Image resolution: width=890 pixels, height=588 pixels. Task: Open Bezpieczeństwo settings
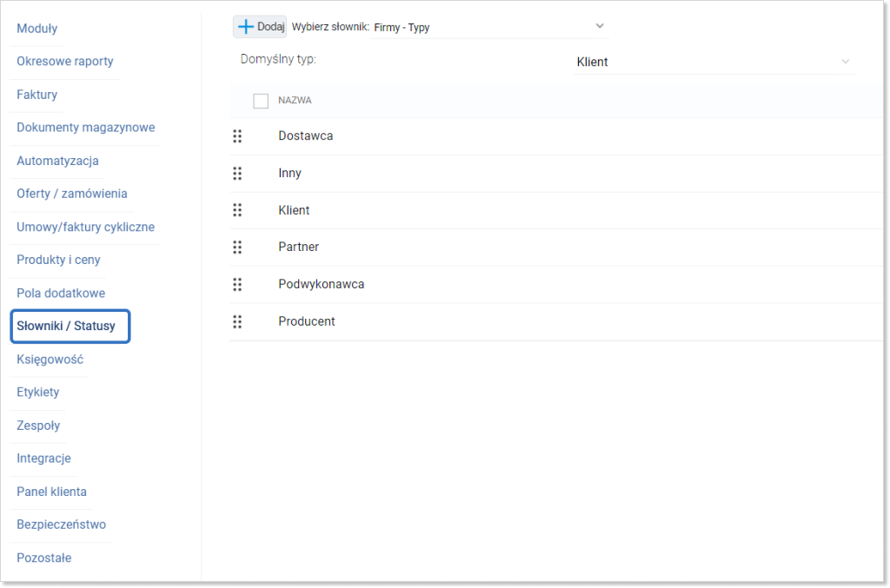click(62, 525)
